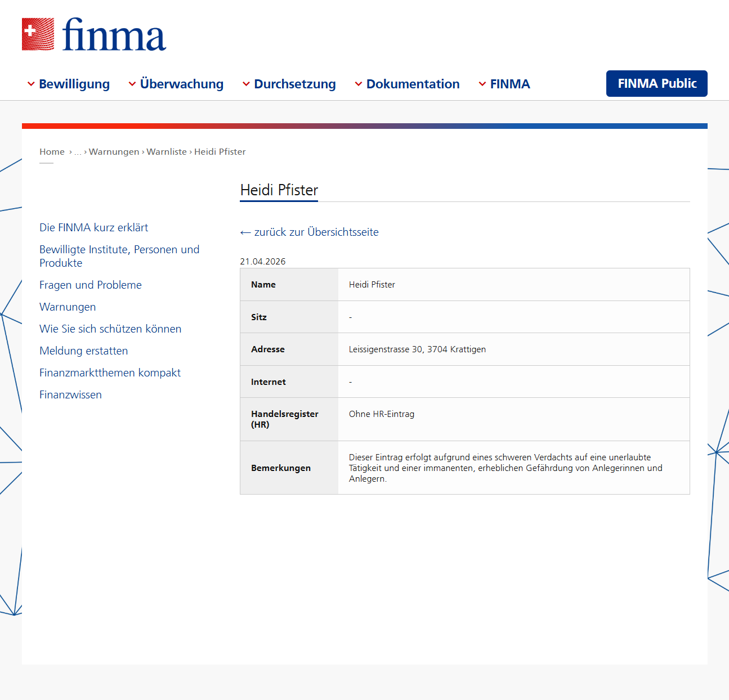Open Finanzmarktthemen kompakt link
The image size is (729, 700).
(110, 373)
